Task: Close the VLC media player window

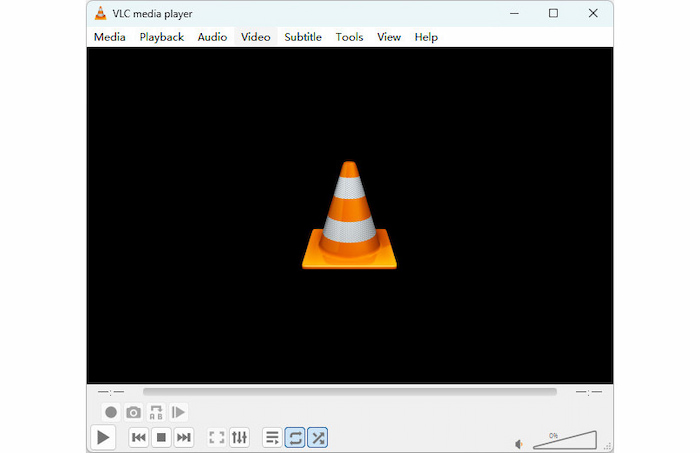Action: (593, 13)
